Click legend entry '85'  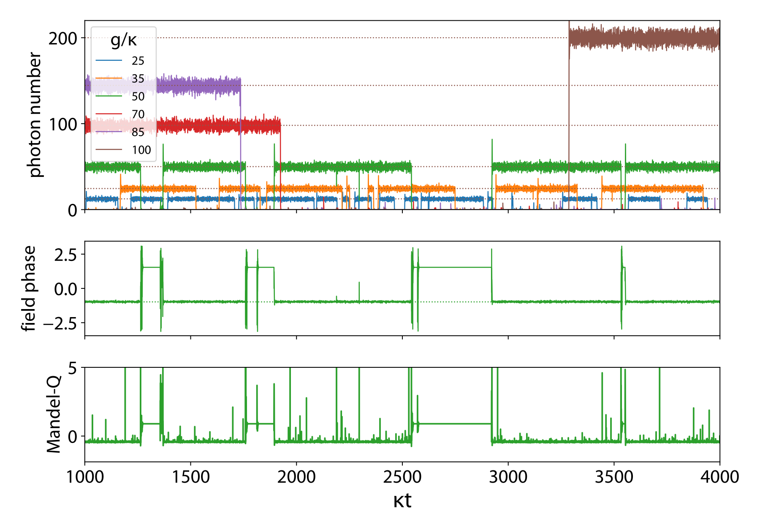coord(138,132)
